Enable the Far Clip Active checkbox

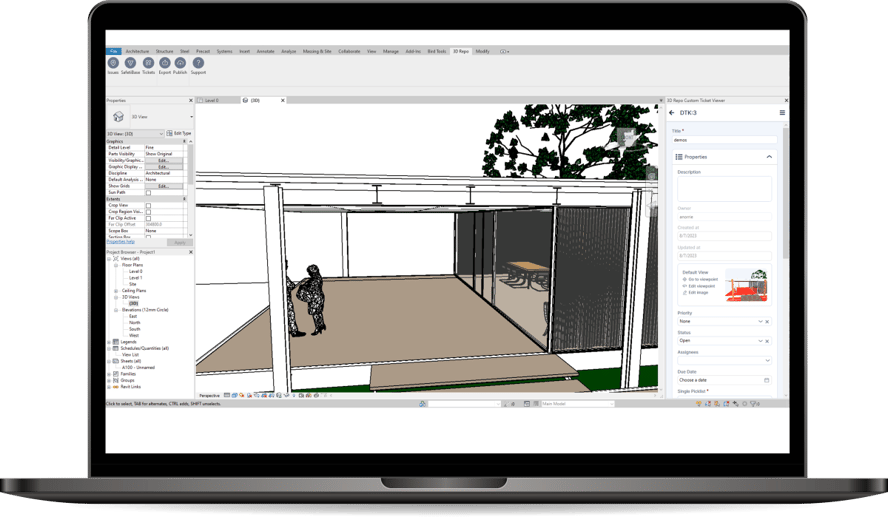pos(148,218)
